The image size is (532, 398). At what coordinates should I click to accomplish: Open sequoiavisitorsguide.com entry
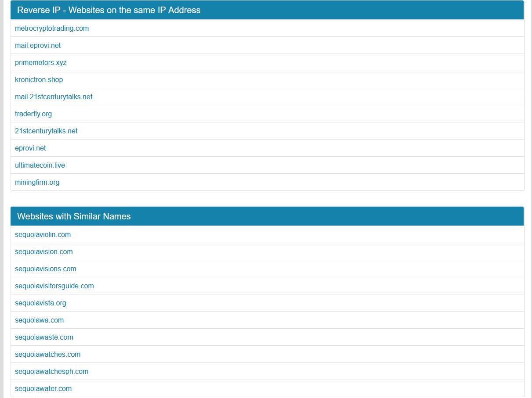54,286
